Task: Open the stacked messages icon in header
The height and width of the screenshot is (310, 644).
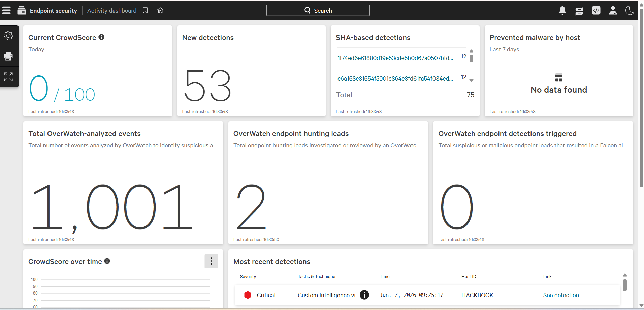Action: click(x=579, y=11)
